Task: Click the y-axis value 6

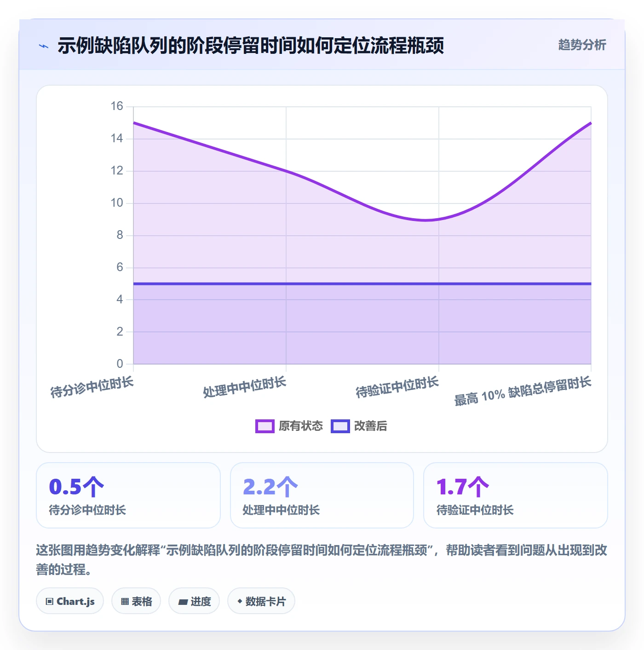Action: click(120, 267)
